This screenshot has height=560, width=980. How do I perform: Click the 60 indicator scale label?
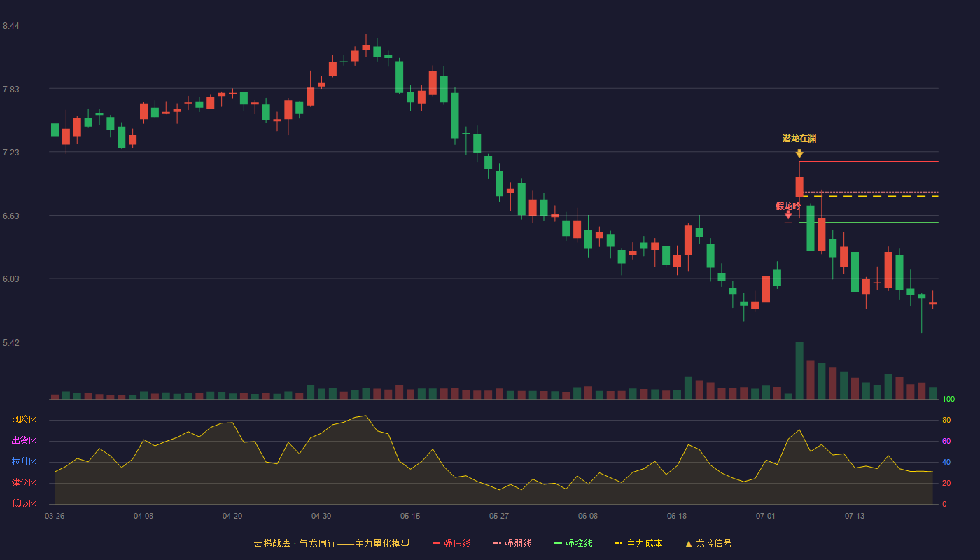pos(946,441)
